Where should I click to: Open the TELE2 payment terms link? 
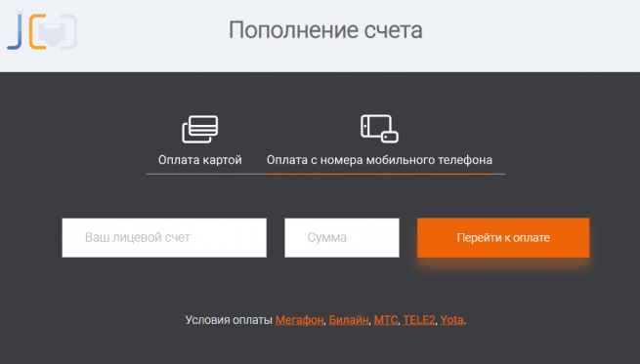[419, 320]
